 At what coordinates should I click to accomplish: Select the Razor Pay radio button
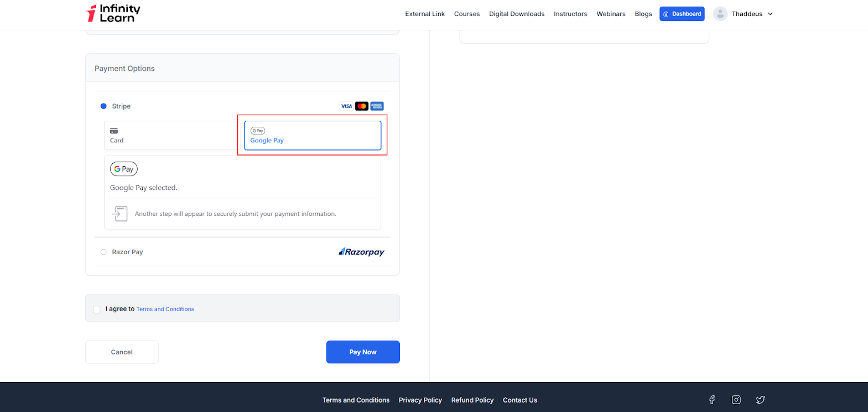pos(103,252)
